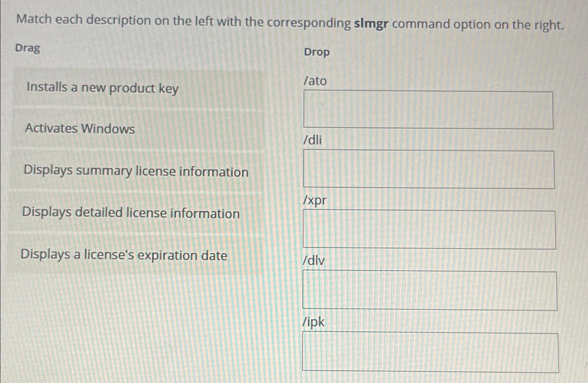
Task: Select the 'Displays detailed license information' drag item
Action: coord(130,214)
